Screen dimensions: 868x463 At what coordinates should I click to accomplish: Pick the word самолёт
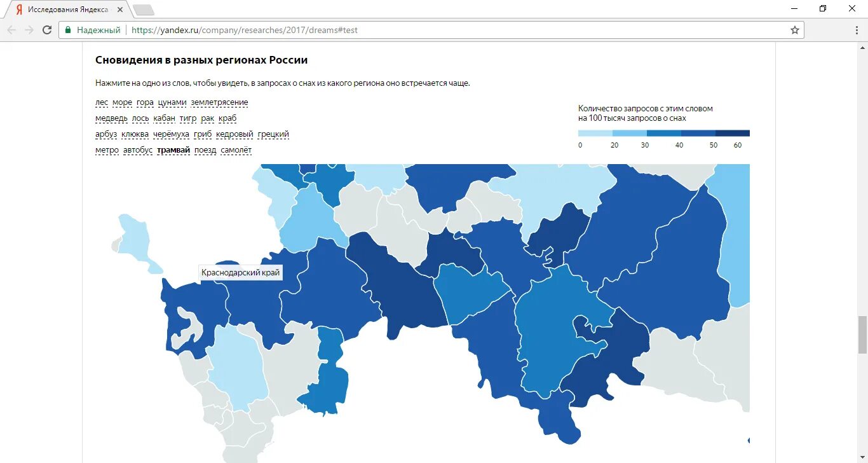(x=236, y=150)
